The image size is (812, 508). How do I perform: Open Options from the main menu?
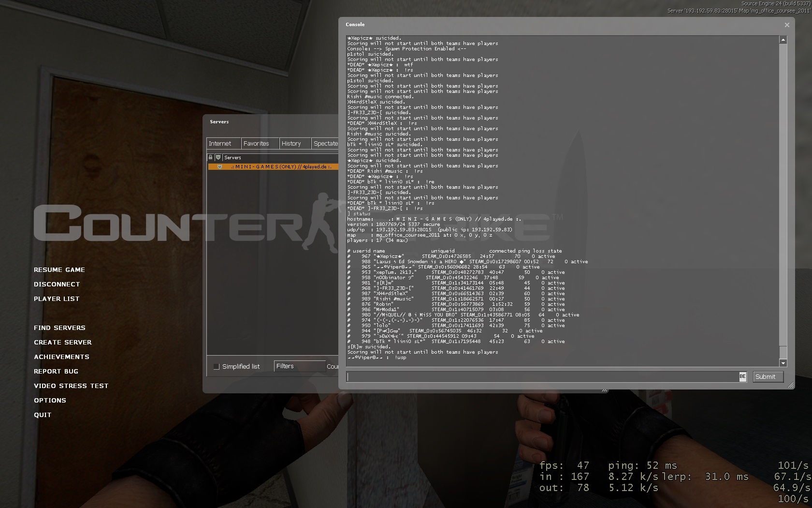(50, 401)
